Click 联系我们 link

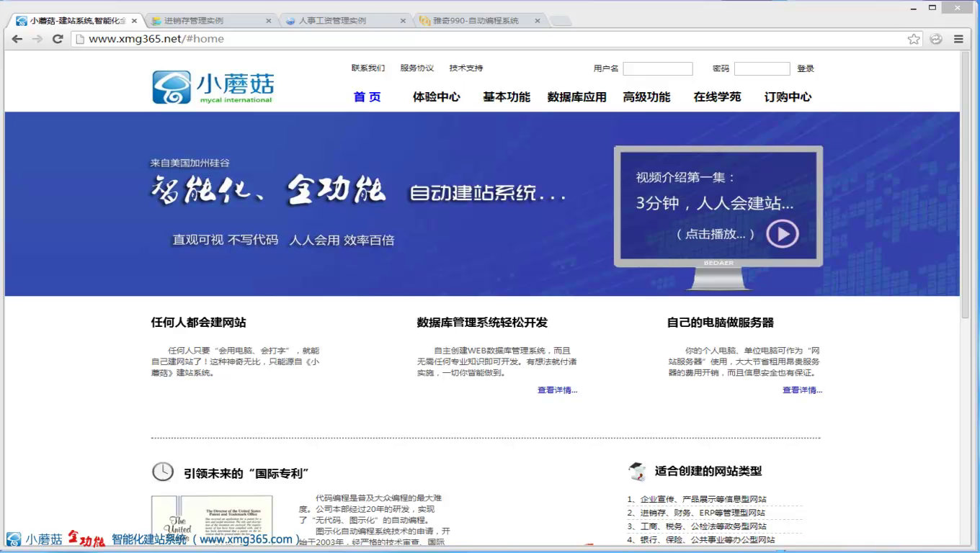pos(368,68)
